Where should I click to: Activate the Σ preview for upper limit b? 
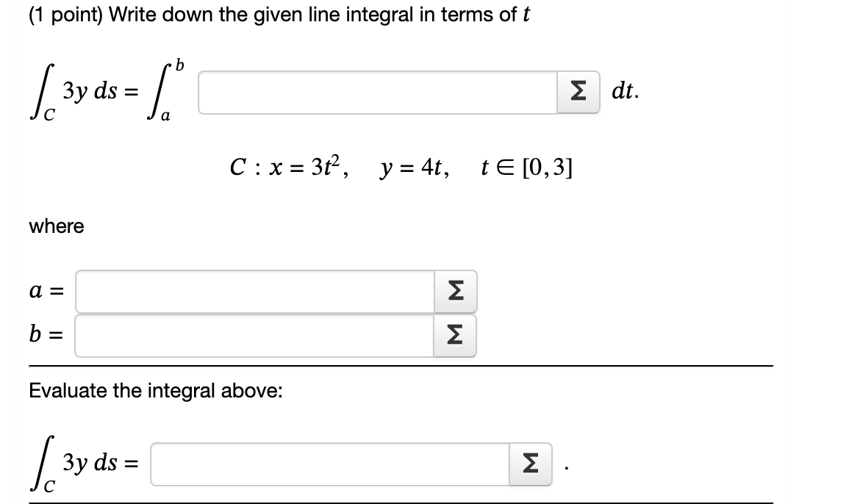pyautogui.click(x=454, y=336)
